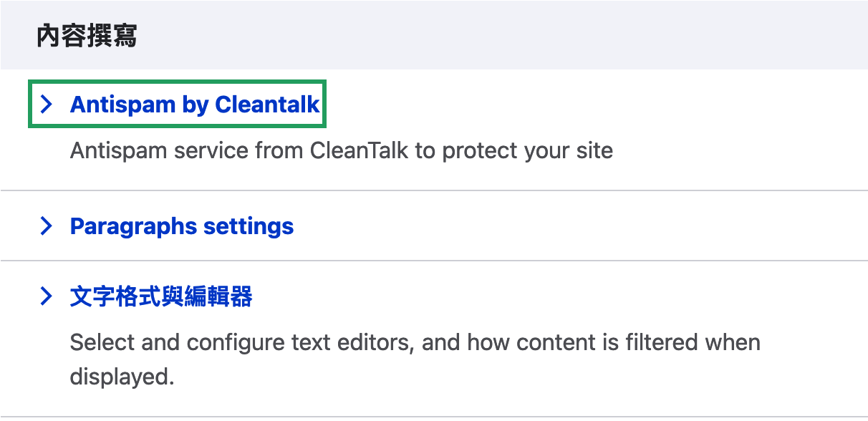Click the chevron icon beside Antispam by Cleantalk
The width and height of the screenshot is (868, 421).
pyautogui.click(x=47, y=105)
